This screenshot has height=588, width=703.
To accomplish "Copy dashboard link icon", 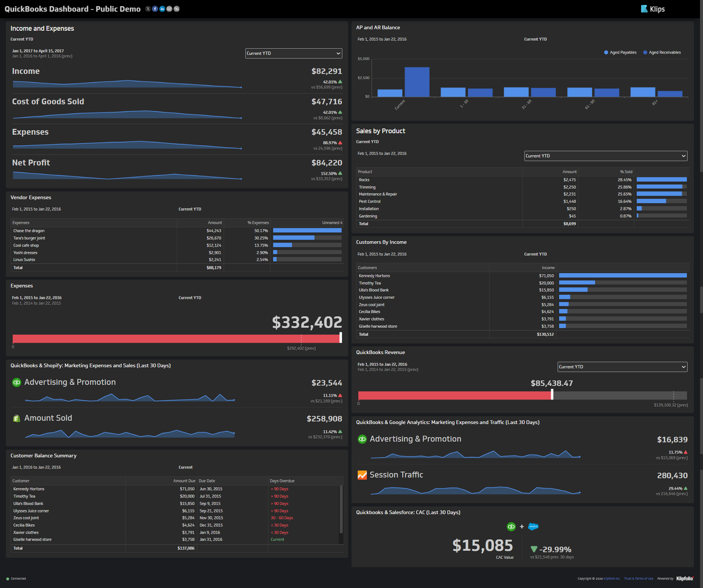I will coord(177,9).
